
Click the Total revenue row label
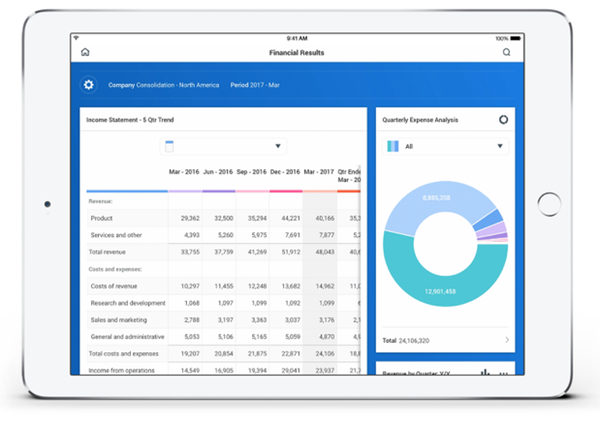107,252
